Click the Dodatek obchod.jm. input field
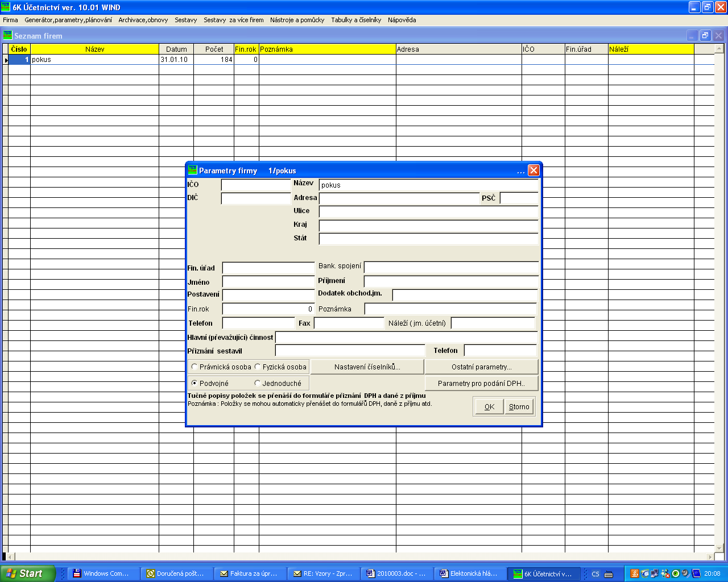728x582 pixels. tap(465, 295)
